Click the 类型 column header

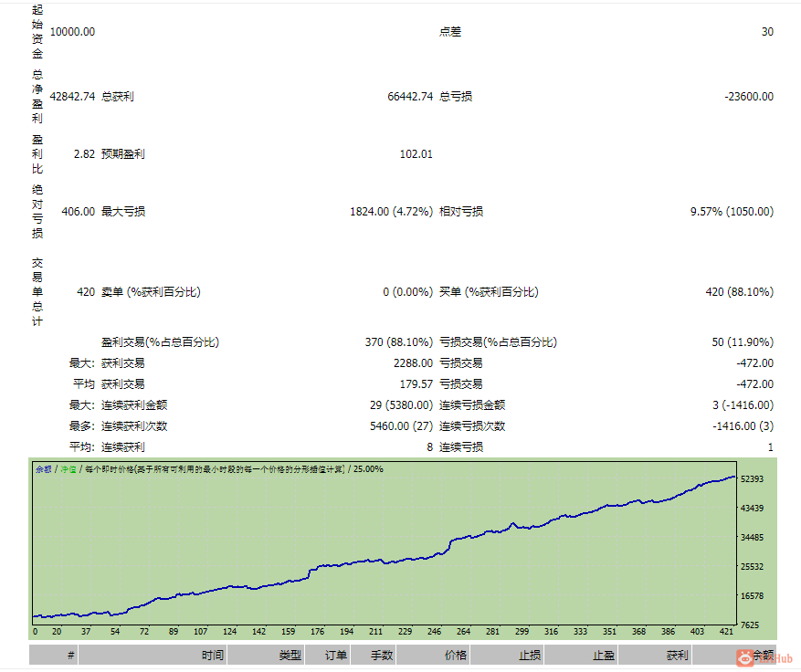[266, 656]
